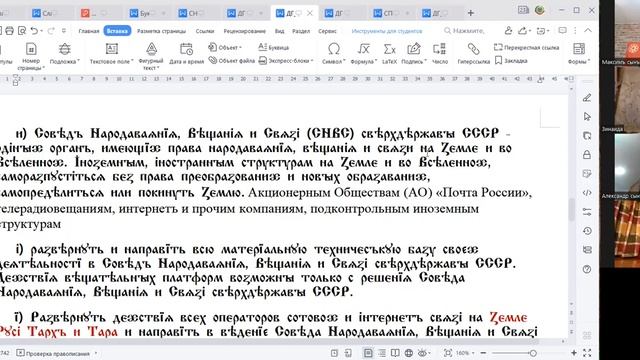
Task: Click the fit-page zoom icon
Action: click(x=448, y=353)
